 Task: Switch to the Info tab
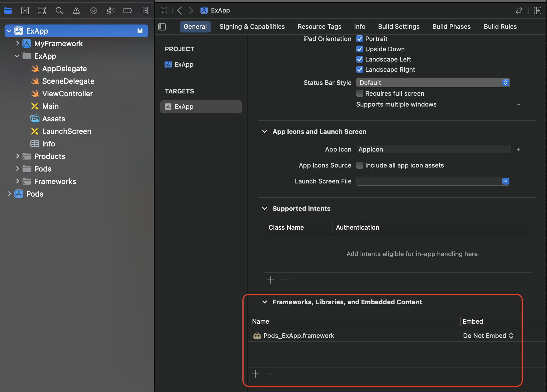pos(360,26)
